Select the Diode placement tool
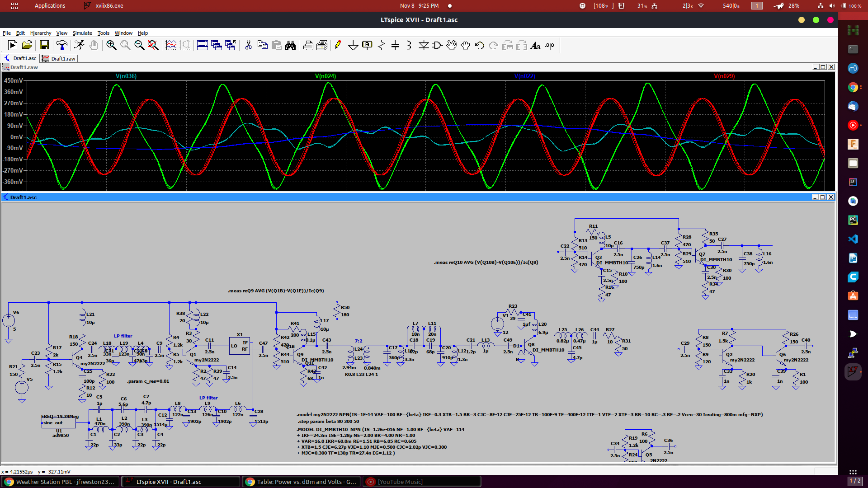 point(424,45)
